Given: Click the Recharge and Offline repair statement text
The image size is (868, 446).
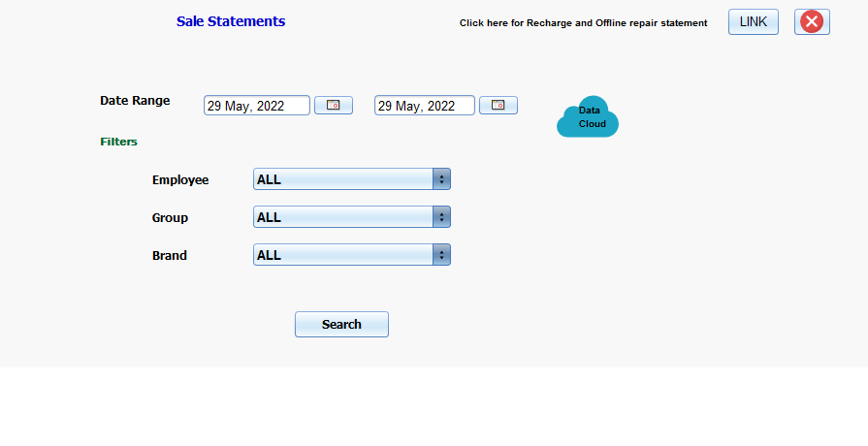Looking at the screenshot, I should coord(583,22).
